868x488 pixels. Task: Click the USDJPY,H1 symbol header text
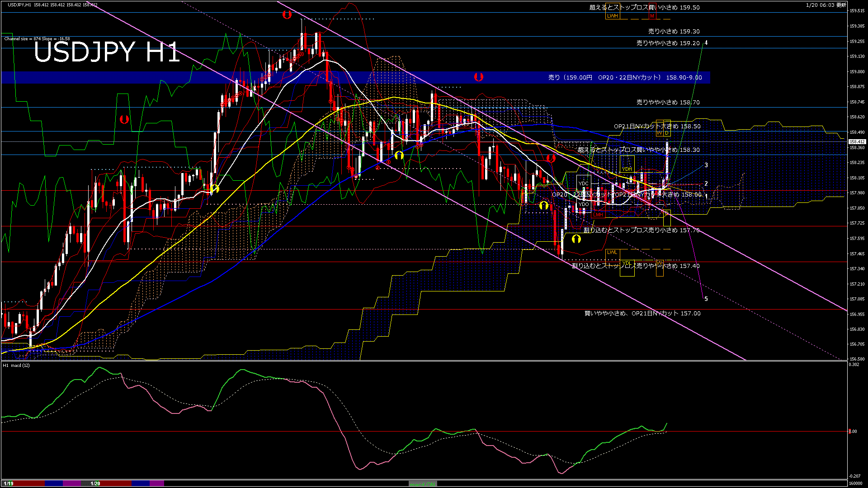point(19,5)
